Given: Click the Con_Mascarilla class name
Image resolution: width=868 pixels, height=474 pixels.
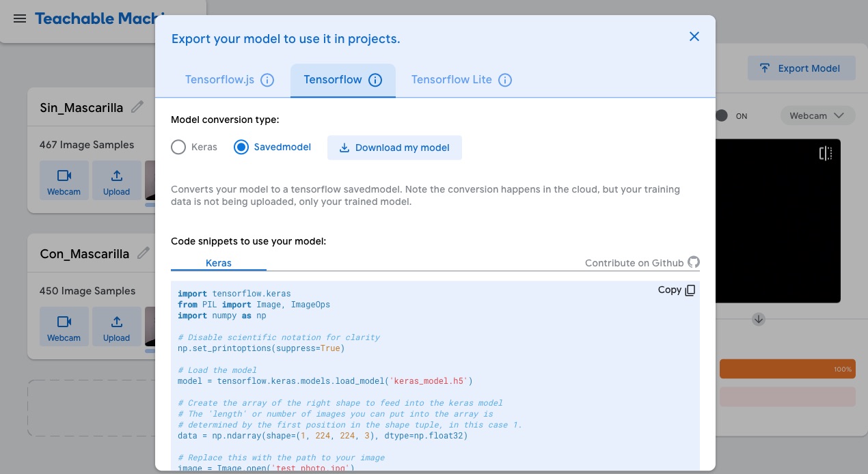Looking at the screenshot, I should pyautogui.click(x=85, y=254).
